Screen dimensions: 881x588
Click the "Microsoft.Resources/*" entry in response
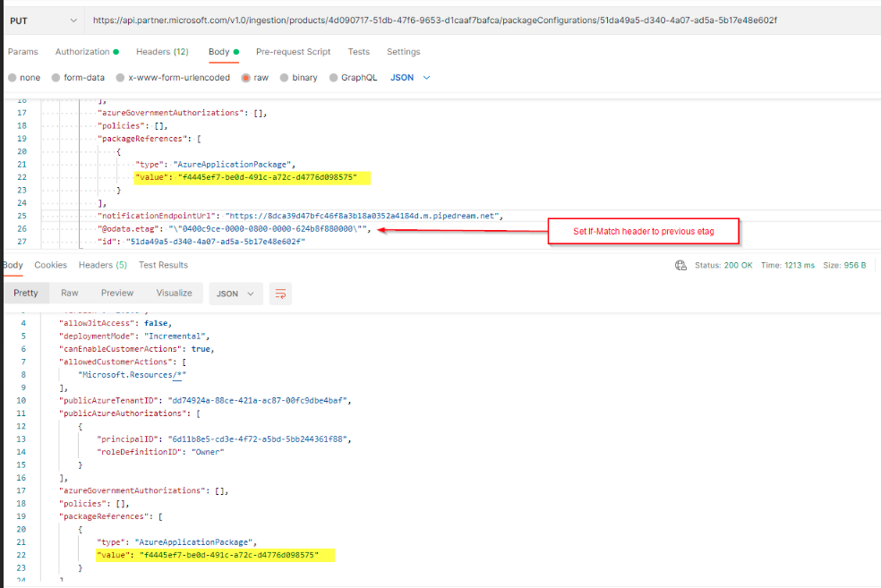click(x=132, y=375)
